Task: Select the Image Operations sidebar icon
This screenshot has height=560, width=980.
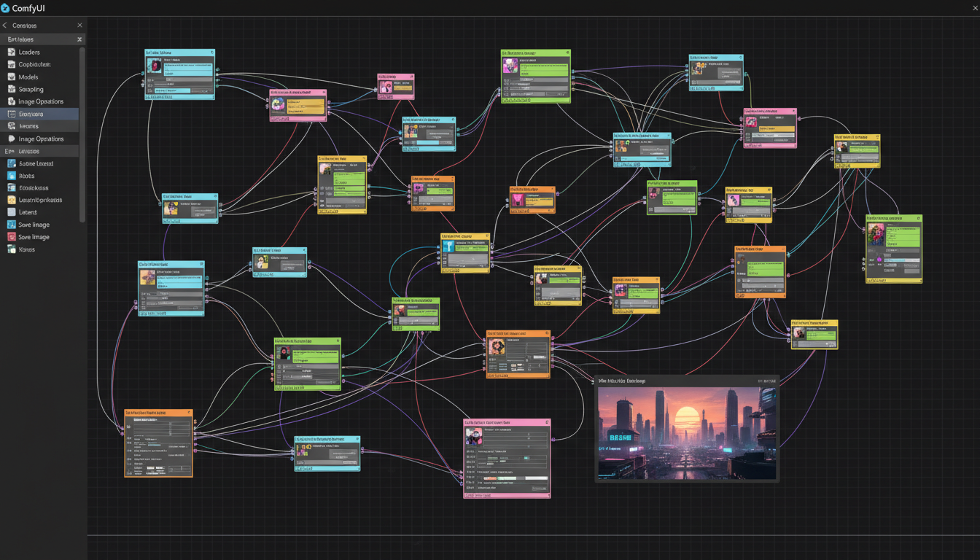Action: (x=11, y=101)
